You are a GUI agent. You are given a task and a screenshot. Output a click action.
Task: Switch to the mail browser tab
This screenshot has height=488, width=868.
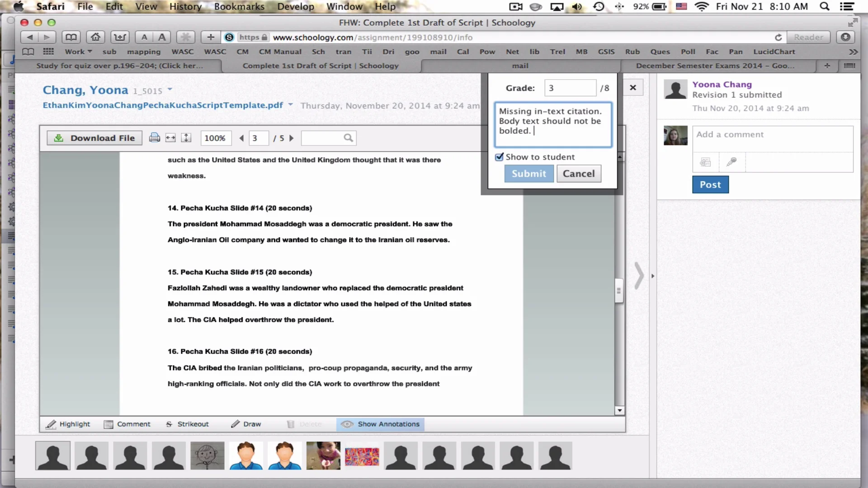pyautogui.click(x=520, y=66)
